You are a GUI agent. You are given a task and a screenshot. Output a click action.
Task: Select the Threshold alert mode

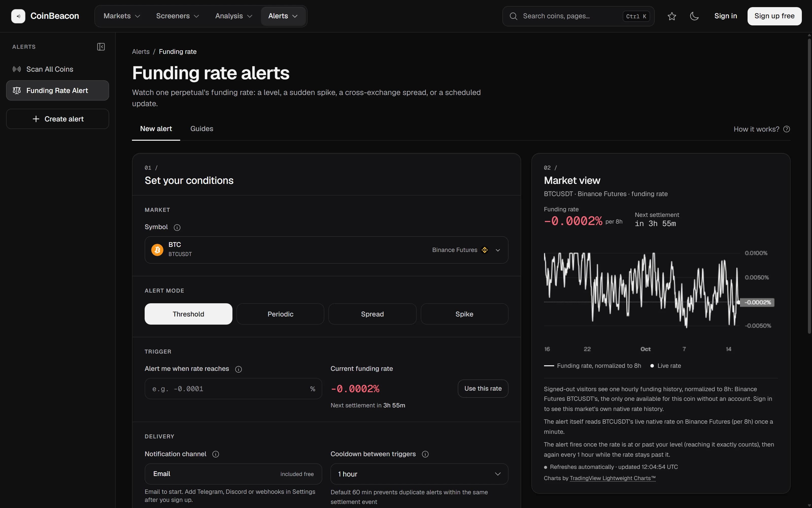pos(188,314)
